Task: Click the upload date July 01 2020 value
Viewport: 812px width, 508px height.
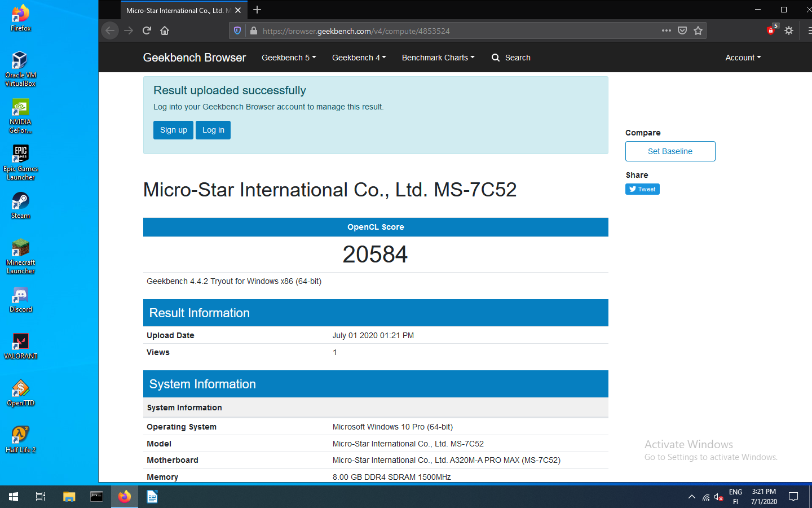Action: pyautogui.click(x=373, y=335)
